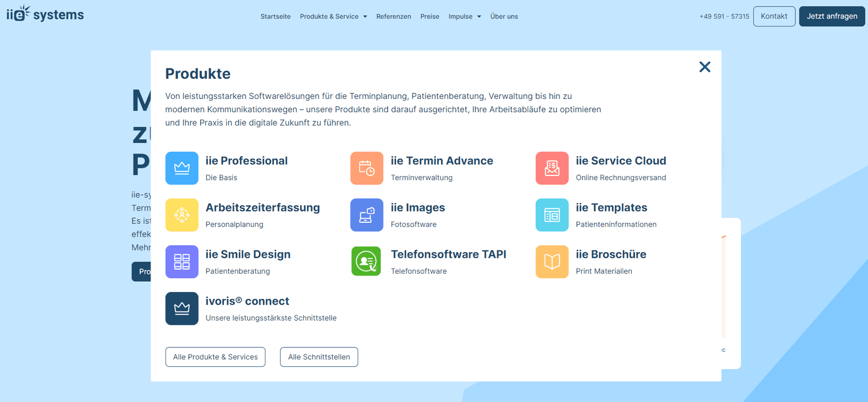Click the Alle Produkte & Services button
This screenshot has height=402, width=868.
[215, 357]
